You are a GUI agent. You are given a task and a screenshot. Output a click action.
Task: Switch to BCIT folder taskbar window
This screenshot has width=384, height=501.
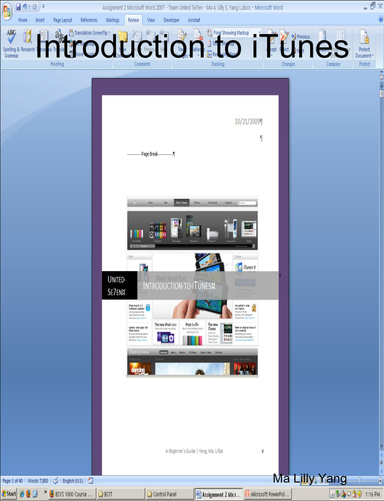(x=120, y=494)
